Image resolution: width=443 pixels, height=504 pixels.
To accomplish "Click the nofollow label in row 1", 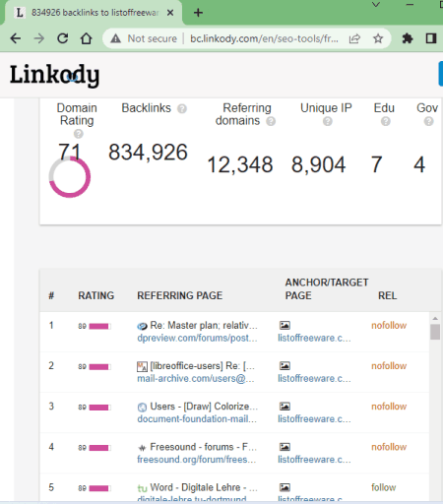I will point(389,326).
